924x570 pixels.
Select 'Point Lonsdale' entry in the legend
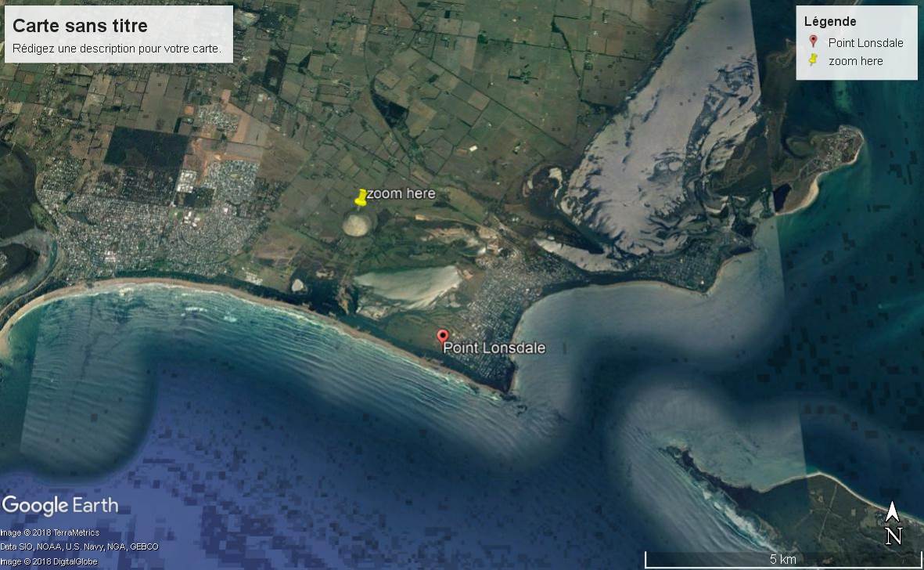coord(865,43)
